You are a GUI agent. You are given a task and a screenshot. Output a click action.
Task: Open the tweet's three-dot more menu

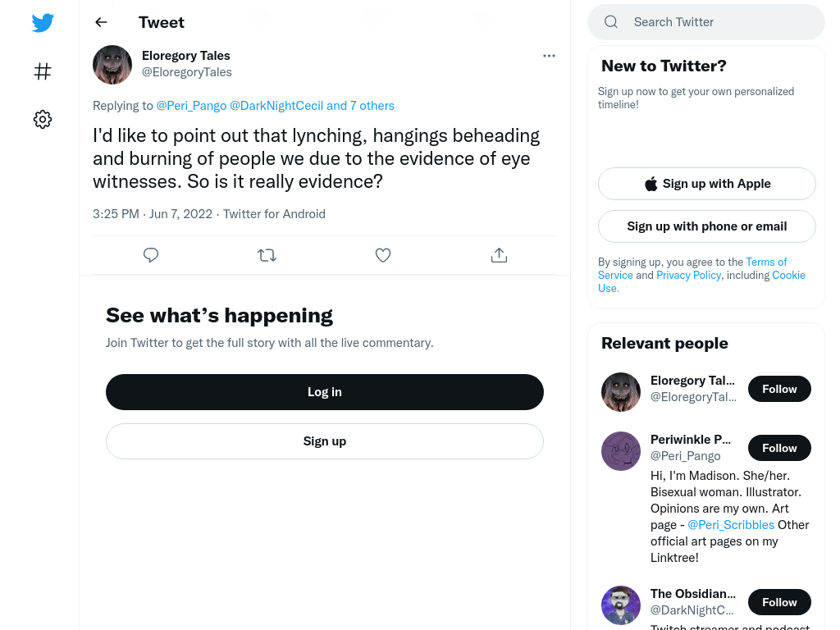[x=549, y=56]
